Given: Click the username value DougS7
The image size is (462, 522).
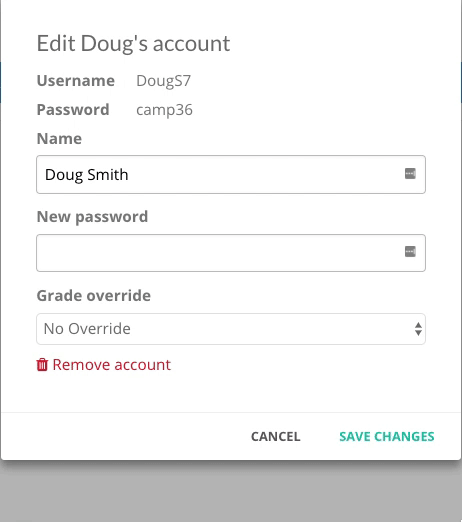Looking at the screenshot, I should 163,81.
